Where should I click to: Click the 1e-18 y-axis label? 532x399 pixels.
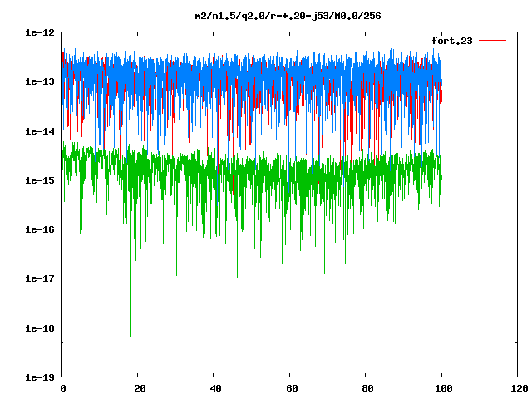click(40, 328)
